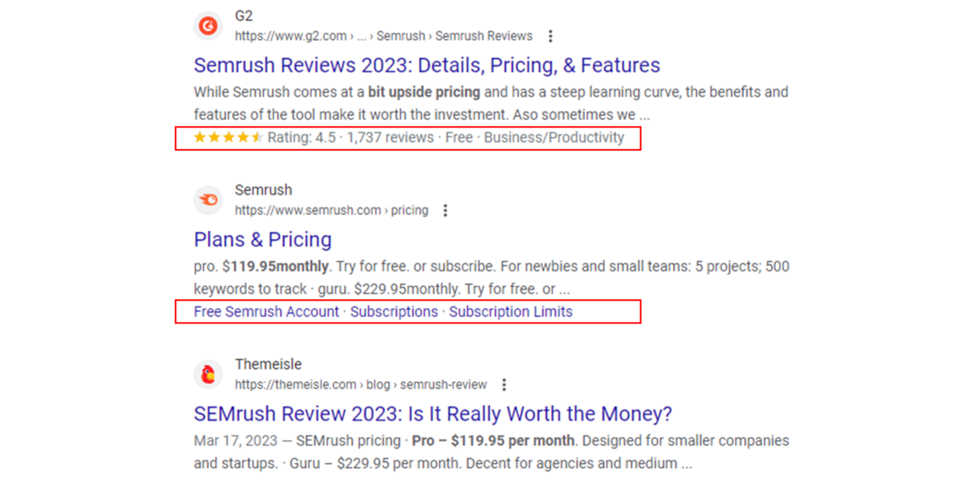Screen dimensions: 980x490
Task: Click the star rating under the G2 result
Action: tap(227, 137)
